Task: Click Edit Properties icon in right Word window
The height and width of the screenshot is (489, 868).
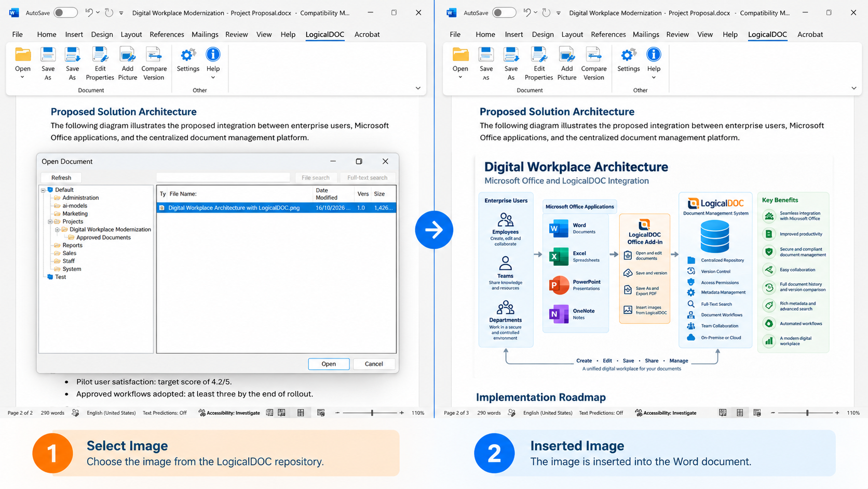Action: pyautogui.click(x=539, y=55)
